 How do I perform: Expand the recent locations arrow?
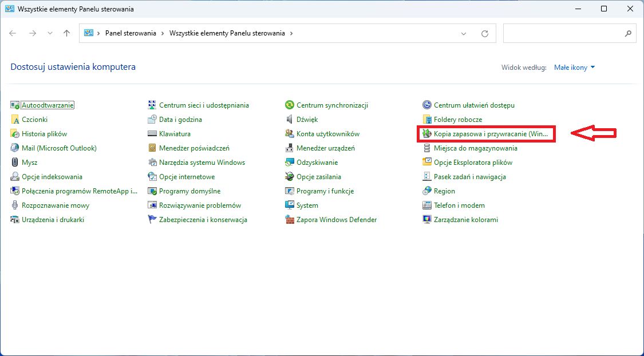coord(50,34)
